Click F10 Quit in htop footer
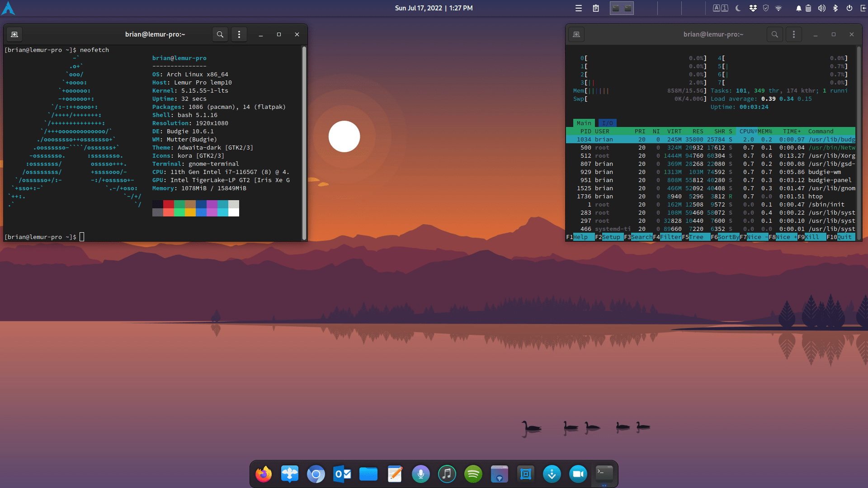 [x=844, y=237]
